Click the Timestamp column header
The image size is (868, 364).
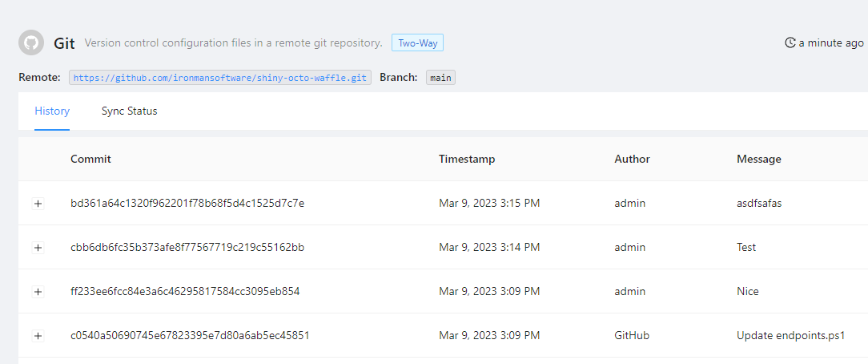[467, 159]
